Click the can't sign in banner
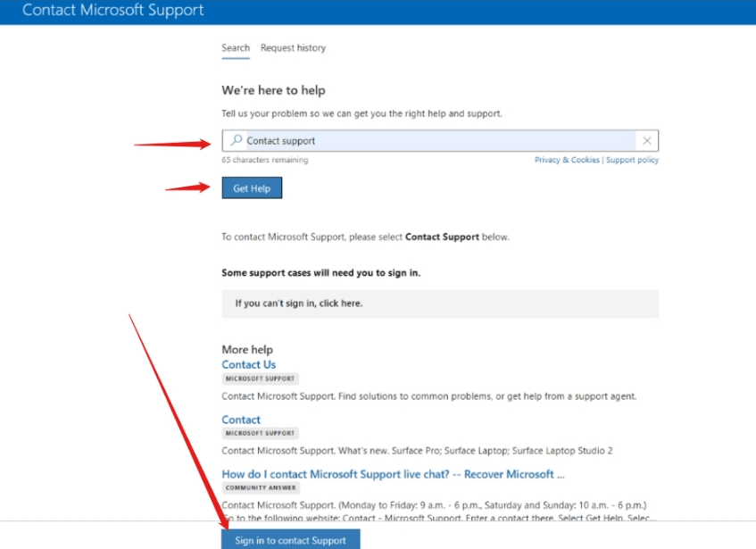 pyautogui.click(x=440, y=304)
